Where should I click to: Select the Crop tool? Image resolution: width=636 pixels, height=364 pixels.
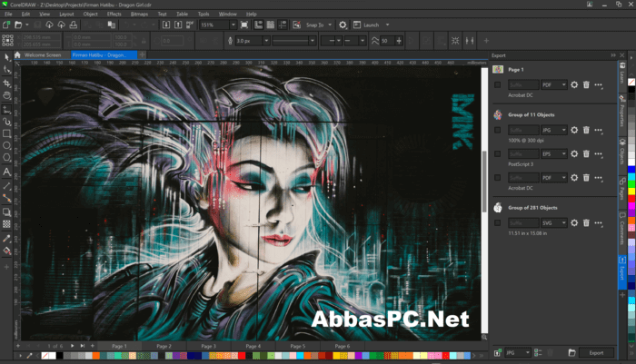point(7,84)
